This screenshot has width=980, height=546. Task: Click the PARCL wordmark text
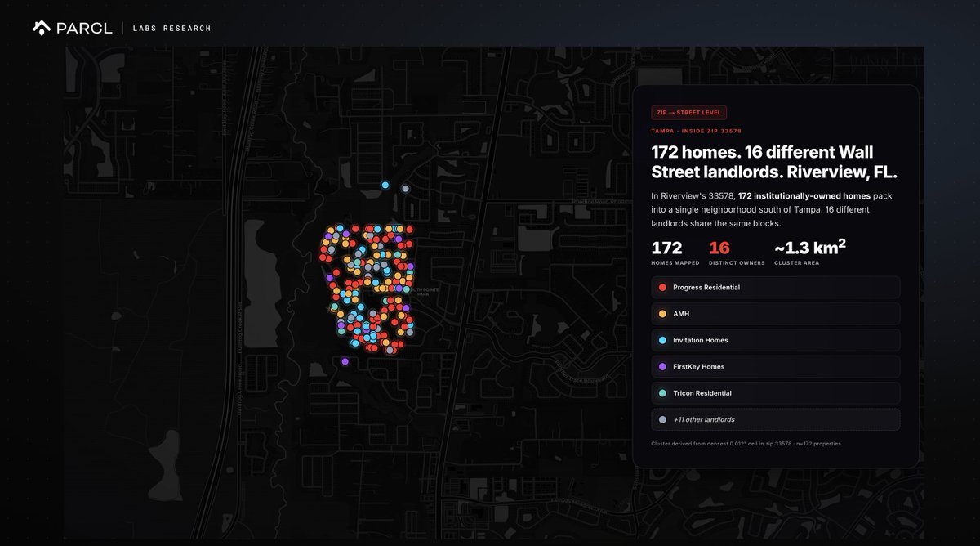(x=84, y=29)
